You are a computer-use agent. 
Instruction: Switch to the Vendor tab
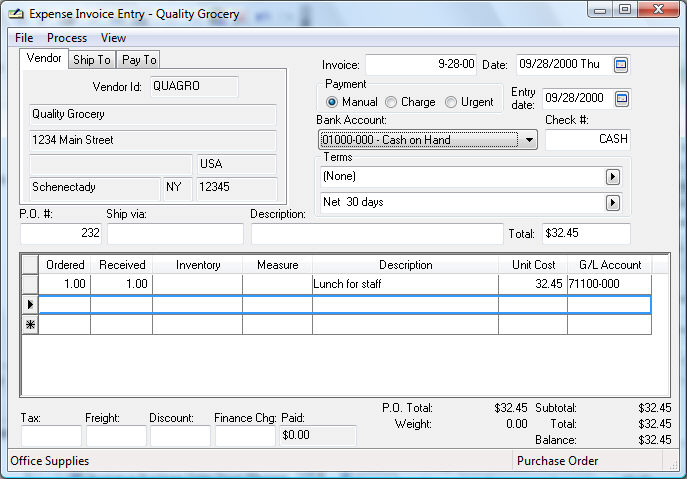click(44, 58)
